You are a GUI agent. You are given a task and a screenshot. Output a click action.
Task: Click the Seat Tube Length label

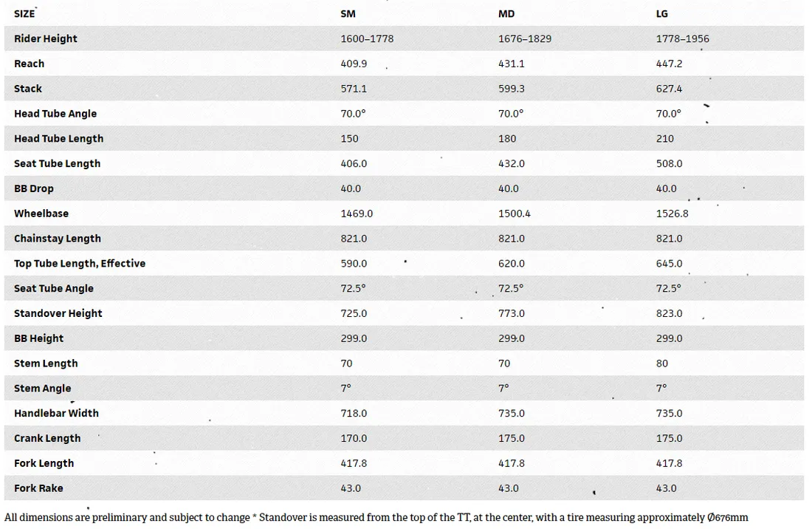point(57,164)
